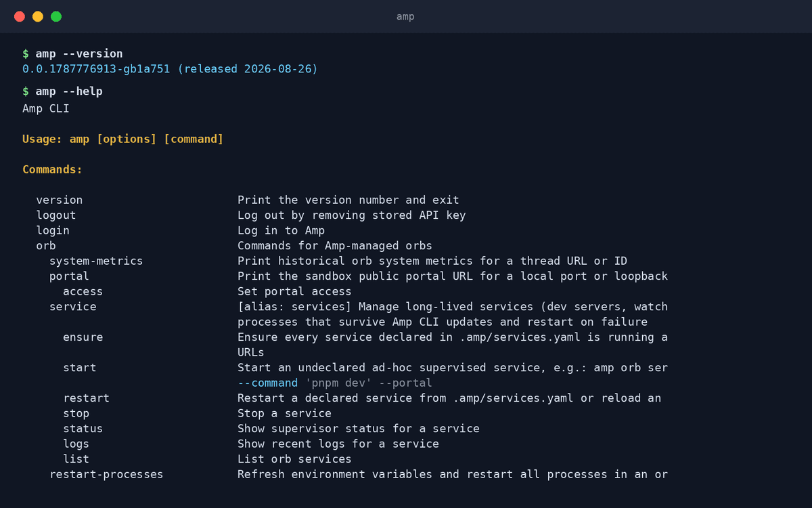
Task: Click the '--command' flag text
Action: tap(267, 383)
